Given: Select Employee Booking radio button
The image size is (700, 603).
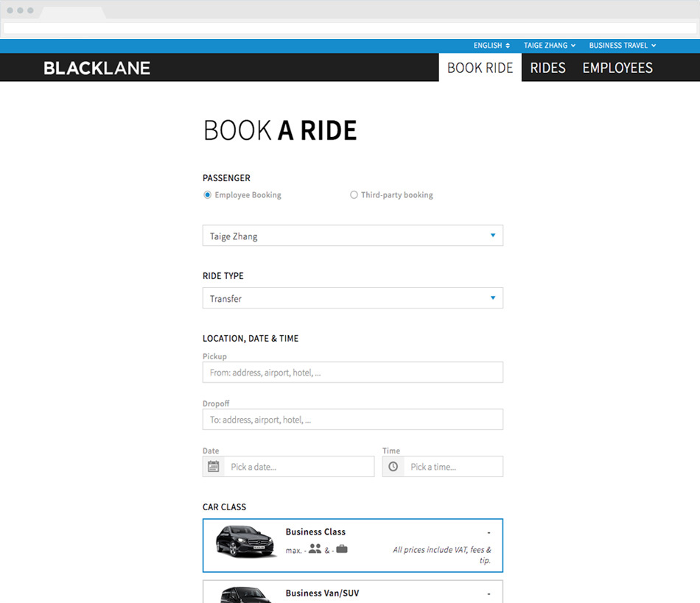Looking at the screenshot, I should (x=207, y=195).
